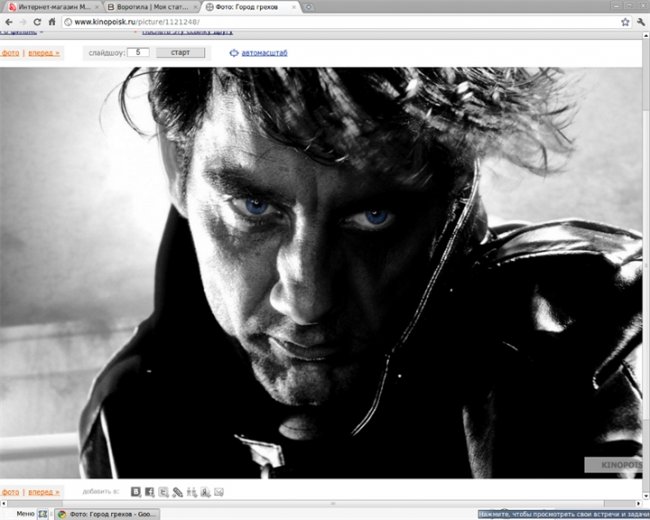Focus the slideshow interval input field
This screenshot has width=650, height=520.
coord(138,51)
